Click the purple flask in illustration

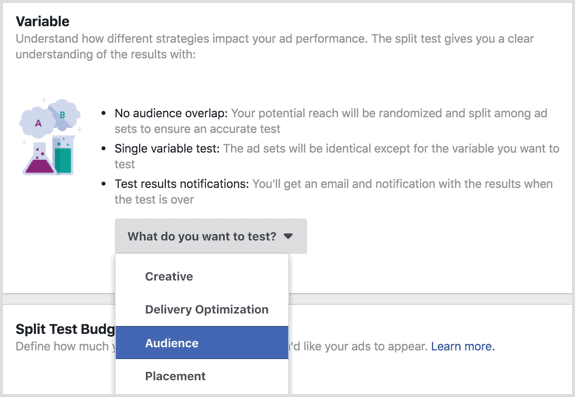(x=39, y=159)
